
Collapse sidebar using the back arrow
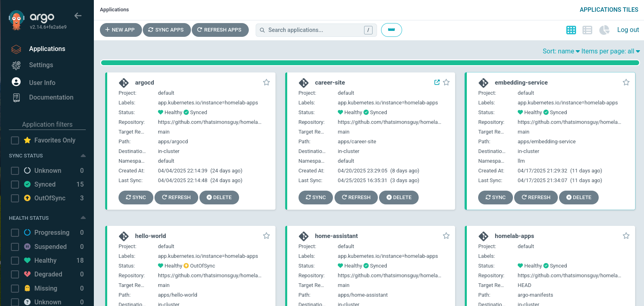click(x=78, y=16)
